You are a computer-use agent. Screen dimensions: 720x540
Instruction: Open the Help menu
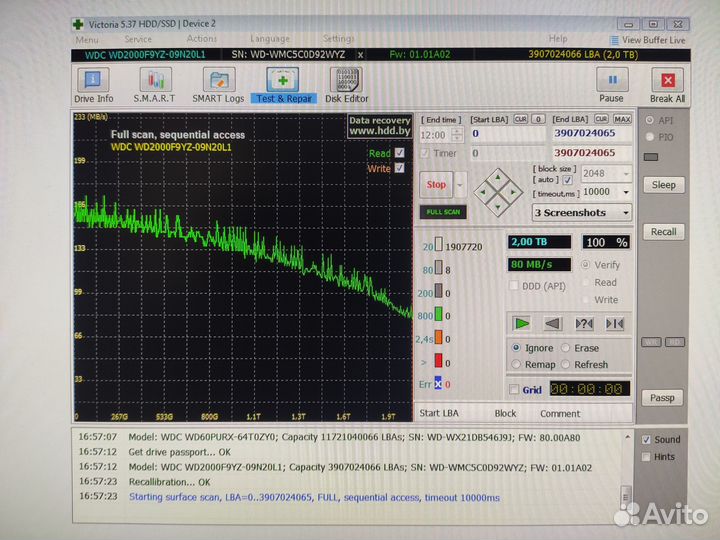(558, 39)
